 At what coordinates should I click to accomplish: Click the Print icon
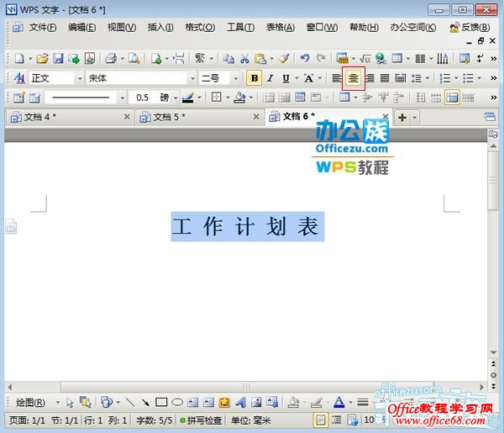pos(111,59)
